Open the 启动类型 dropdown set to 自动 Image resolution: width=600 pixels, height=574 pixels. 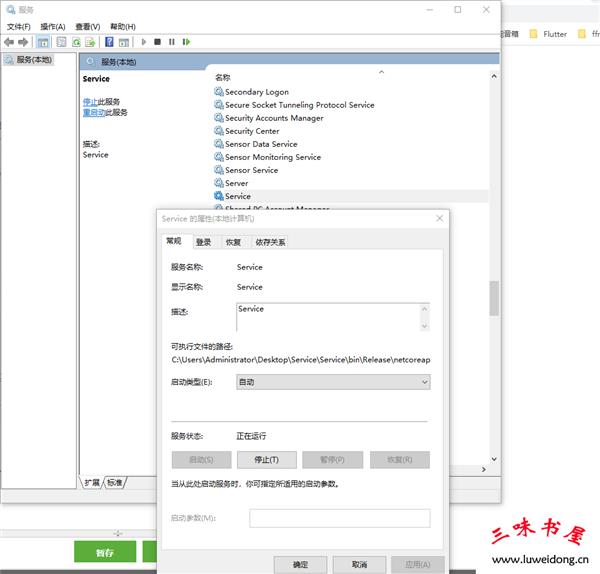[x=332, y=382]
